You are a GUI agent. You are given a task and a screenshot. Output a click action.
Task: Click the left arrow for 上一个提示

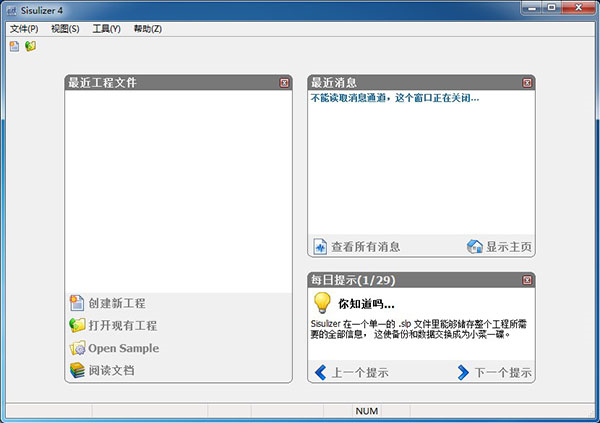click(320, 372)
